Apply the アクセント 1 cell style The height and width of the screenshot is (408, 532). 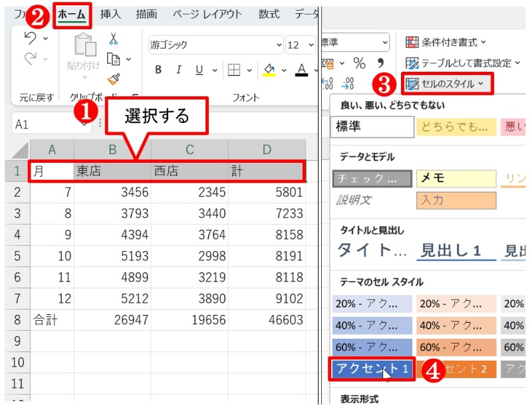click(372, 369)
